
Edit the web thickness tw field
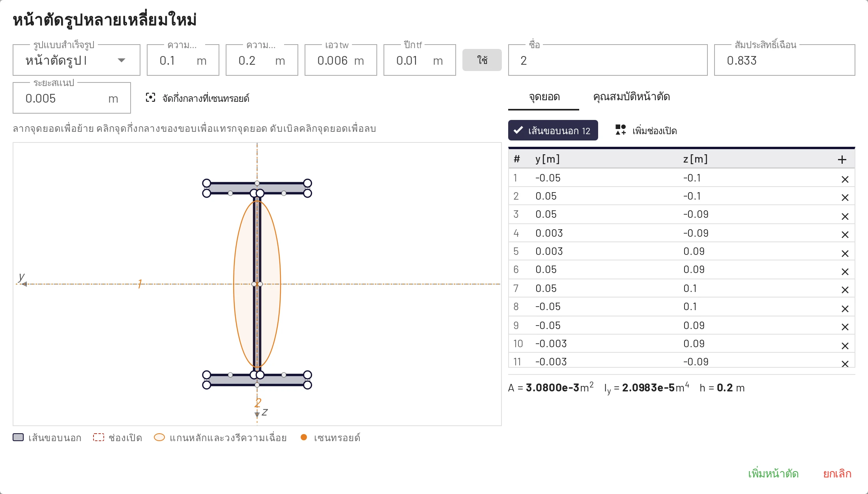[x=341, y=60]
